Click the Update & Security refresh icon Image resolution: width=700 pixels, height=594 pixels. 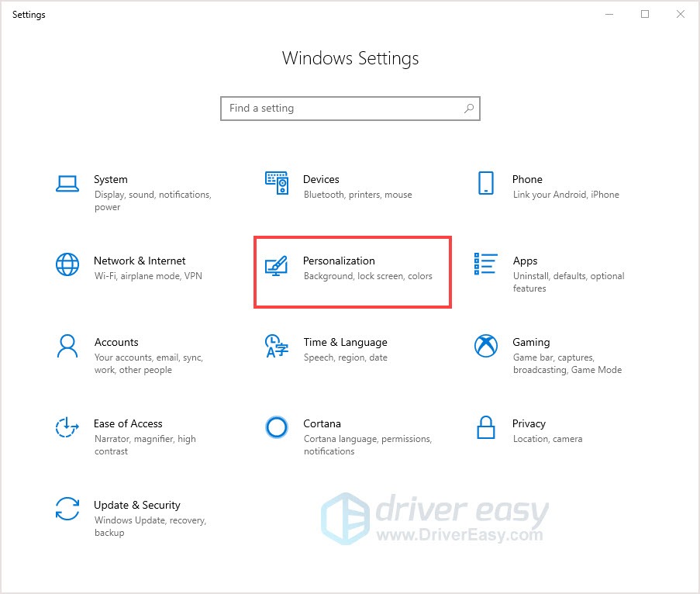(67, 509)
